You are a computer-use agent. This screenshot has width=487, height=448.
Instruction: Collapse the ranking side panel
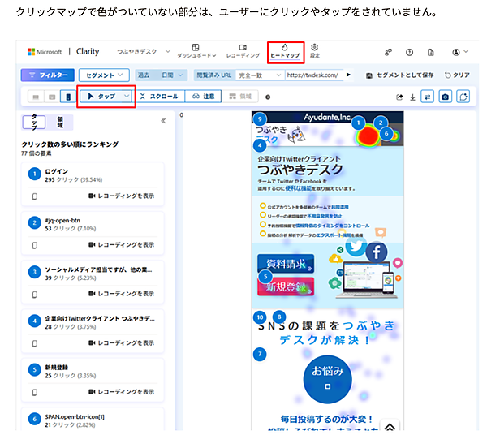[x=163, y=121]
